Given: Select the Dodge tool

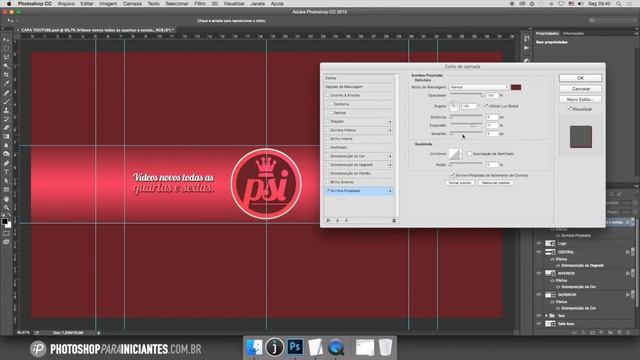Looking at the screenshot, I should [x=6, y=154].
